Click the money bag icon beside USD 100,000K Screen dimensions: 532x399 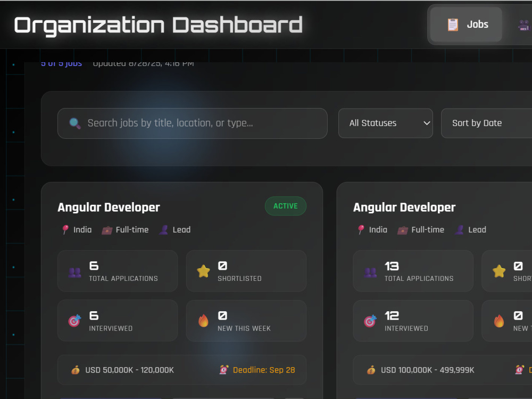(x=371, y=370)
